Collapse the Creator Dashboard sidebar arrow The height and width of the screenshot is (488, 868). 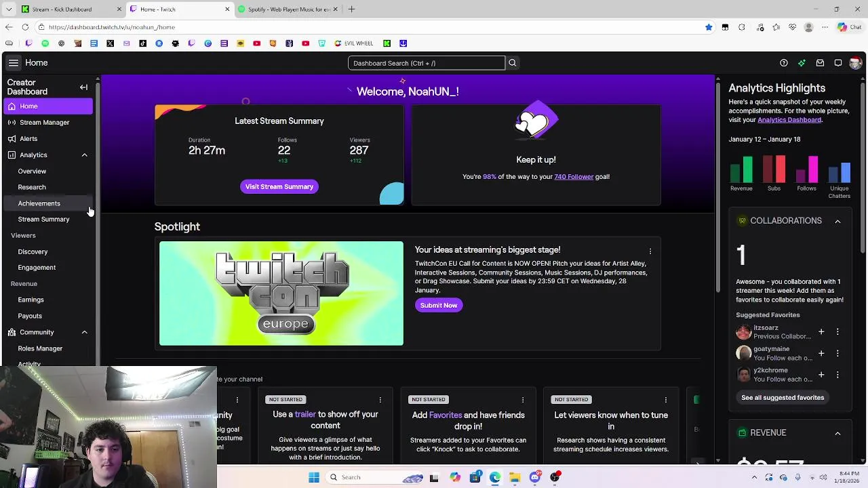83,87
